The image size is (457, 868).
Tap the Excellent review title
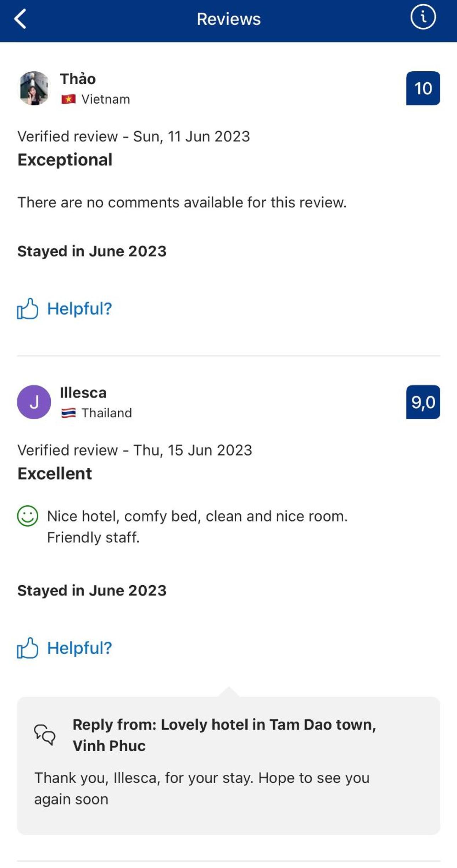[x=55, y=474]
